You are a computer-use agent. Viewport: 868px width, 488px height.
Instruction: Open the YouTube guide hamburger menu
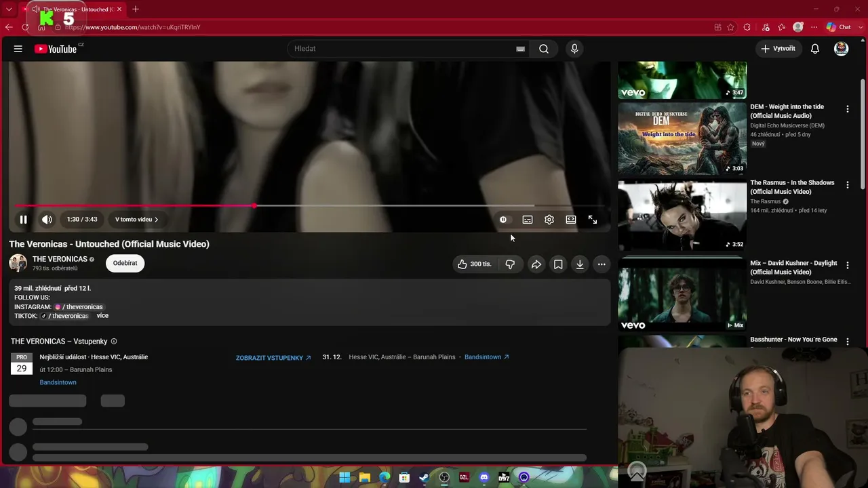click(x=18, y=49)
